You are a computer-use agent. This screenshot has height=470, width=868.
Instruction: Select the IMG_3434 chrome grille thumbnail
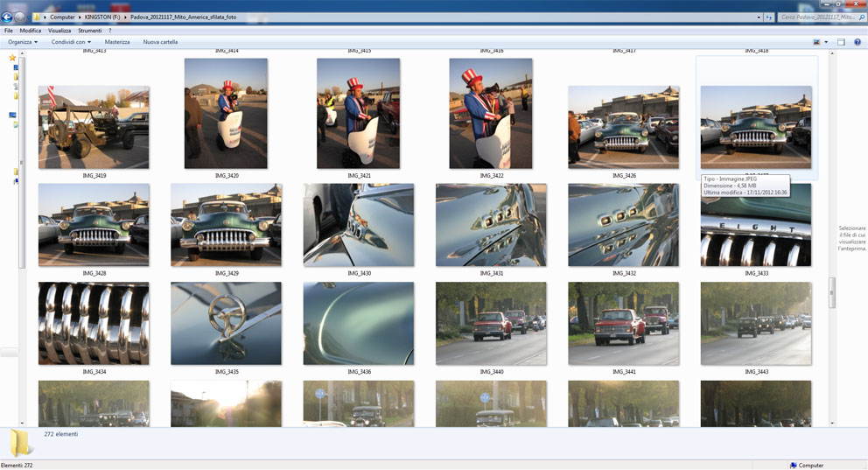click(x=94, y=324)
